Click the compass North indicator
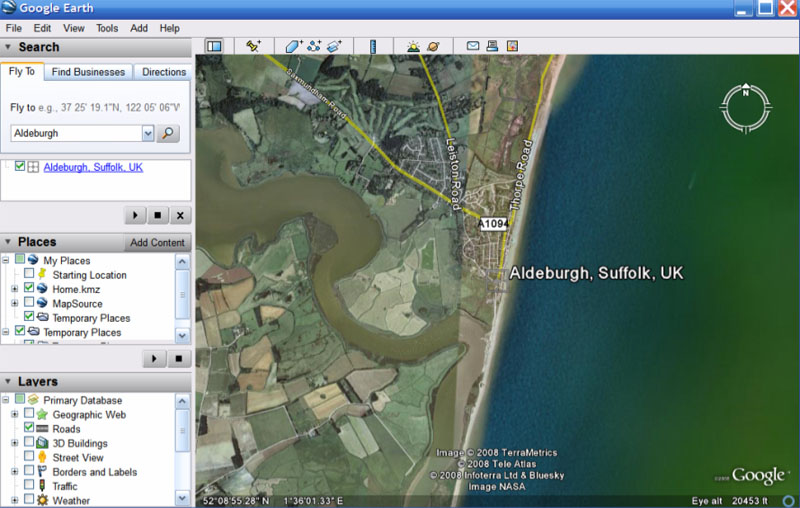The width and height of the screenshot is (800, 508). pos(745,92)
